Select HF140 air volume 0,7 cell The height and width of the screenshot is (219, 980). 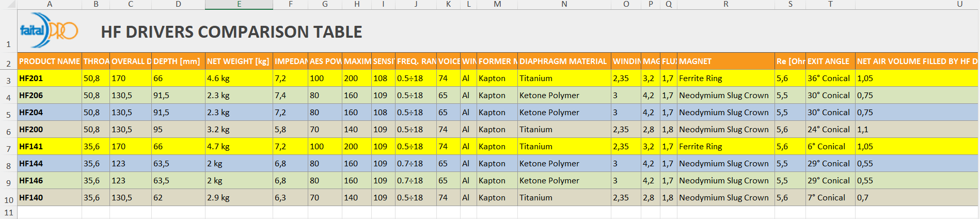916,198
